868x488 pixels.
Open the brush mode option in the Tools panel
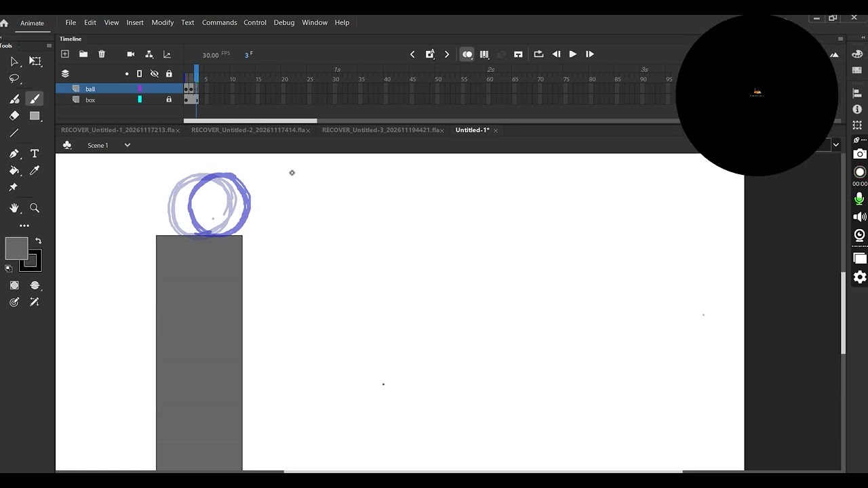click(x=35, y=285)
